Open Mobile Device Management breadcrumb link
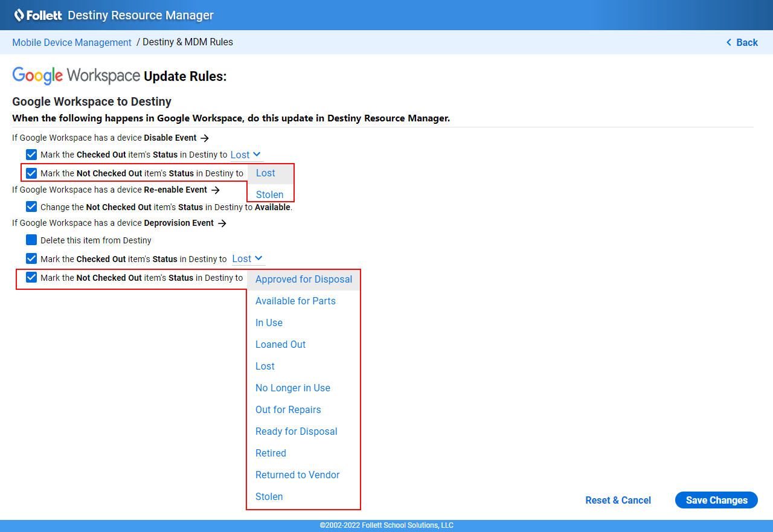 [72, 42]
